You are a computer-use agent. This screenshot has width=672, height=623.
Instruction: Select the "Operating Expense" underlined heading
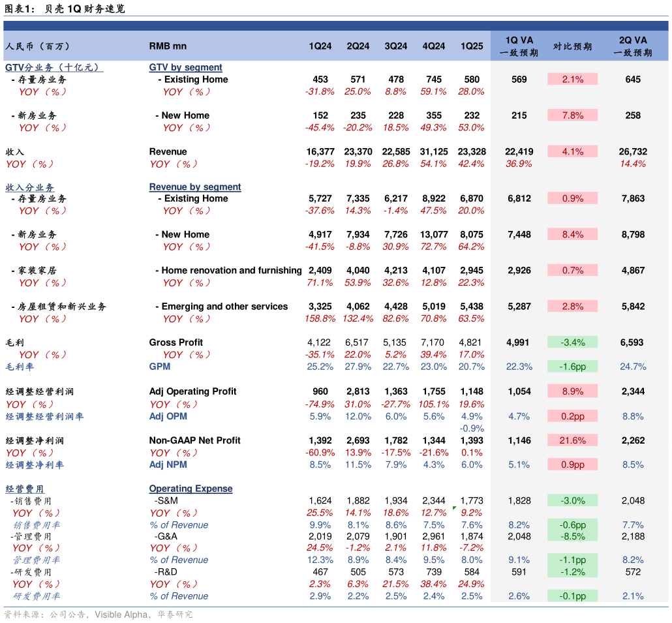191,489
